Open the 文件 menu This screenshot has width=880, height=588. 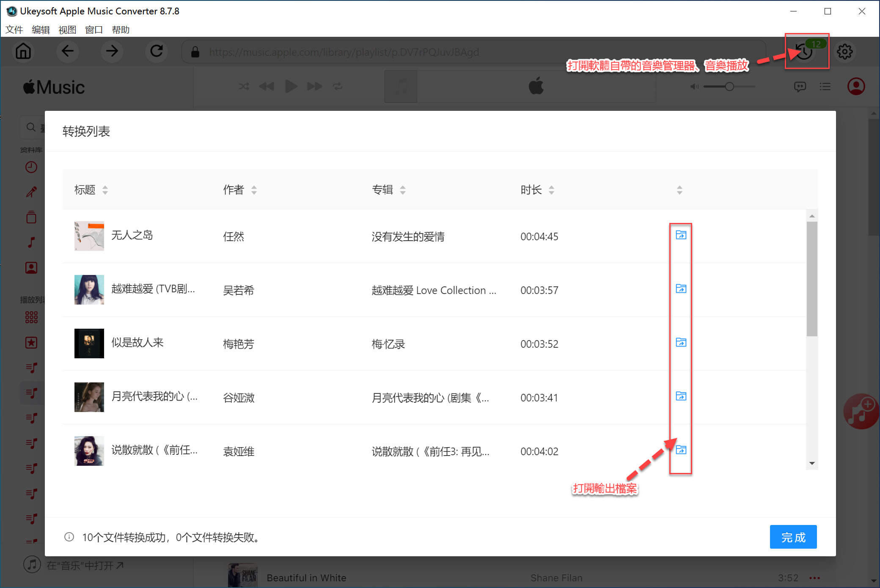14,30
